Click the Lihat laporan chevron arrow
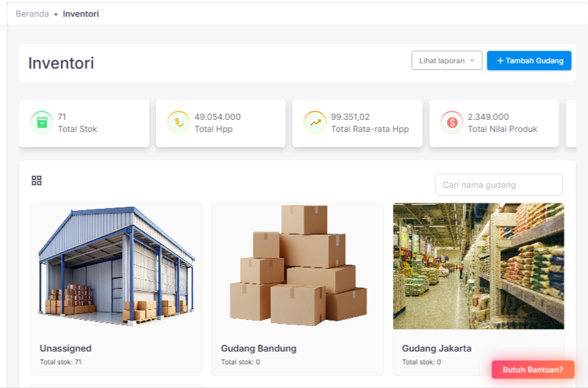 [472, 61]
